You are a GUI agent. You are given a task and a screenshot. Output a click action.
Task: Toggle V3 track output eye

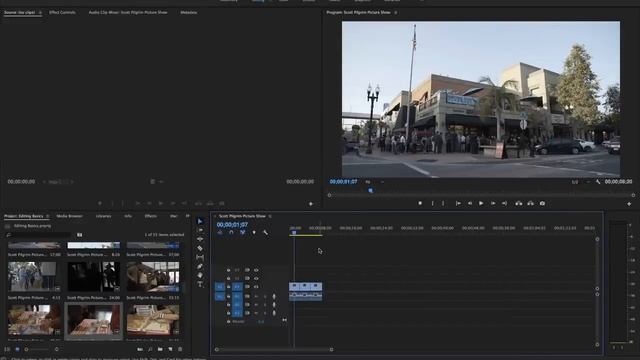256,270
